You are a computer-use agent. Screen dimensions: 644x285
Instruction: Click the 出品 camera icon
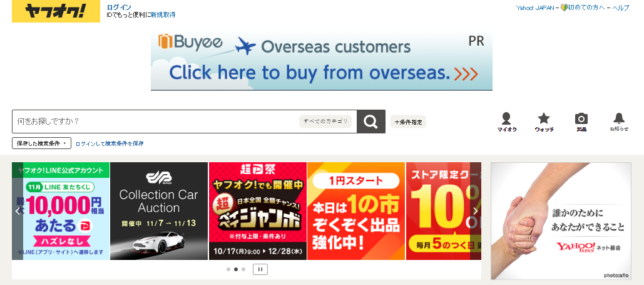[581, 122]
